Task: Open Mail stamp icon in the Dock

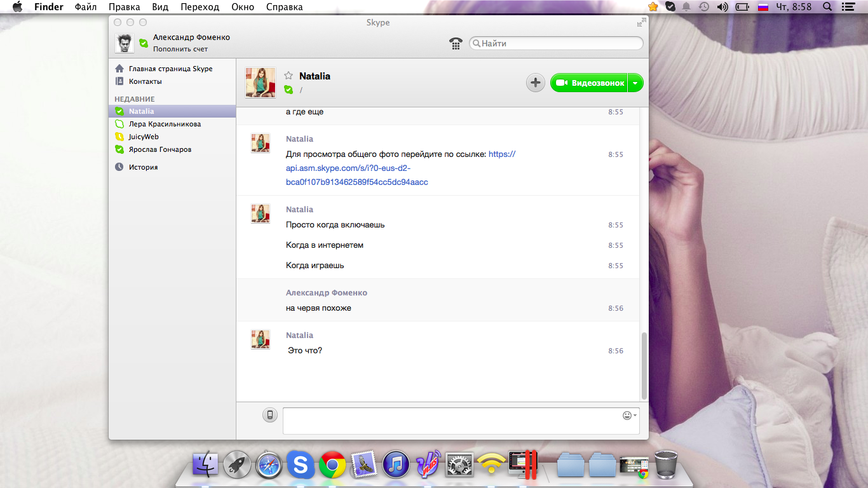Action: (x=364, y=465)
